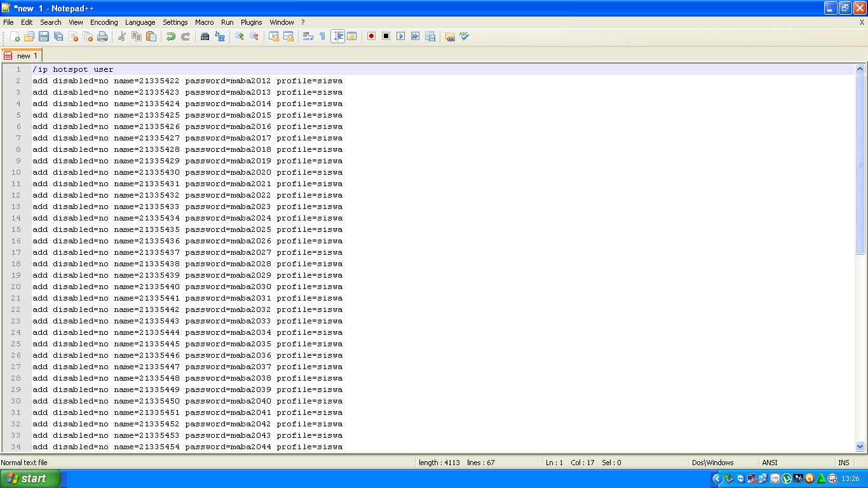Play back the recorded macro

pyautogui.click(x=400, y=37)
